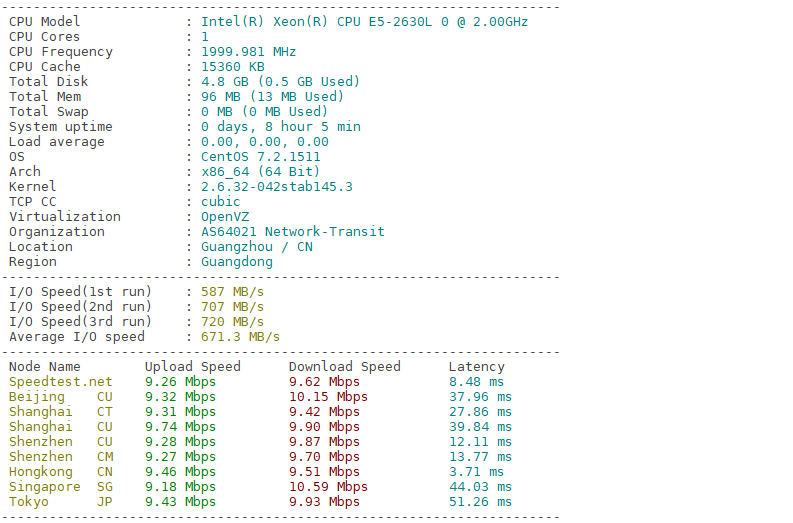Image resolution: width=793 pixels, height=523 pixels.
Task: Click the Guangzhou / CN location value
Action: point(257,247)
